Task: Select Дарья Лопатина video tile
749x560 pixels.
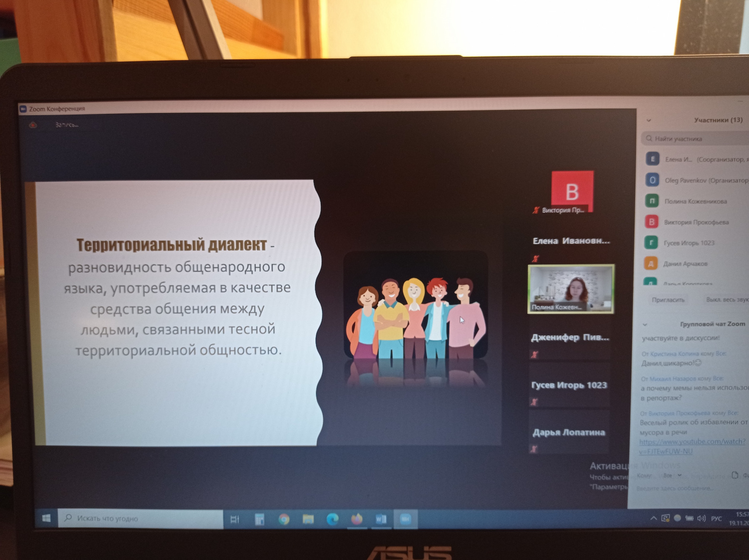Action: point(569,432)
